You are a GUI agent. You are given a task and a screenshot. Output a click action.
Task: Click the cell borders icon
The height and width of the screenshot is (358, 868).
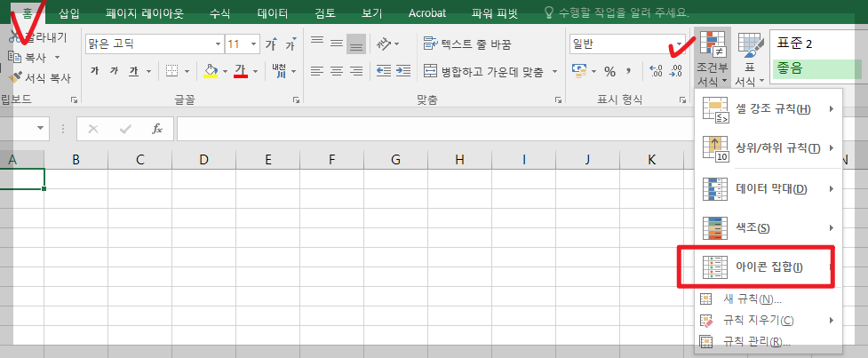(172, 71)
